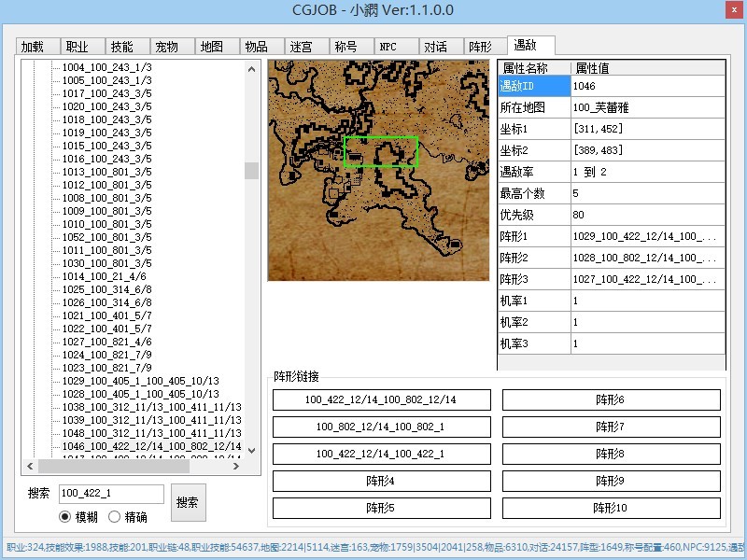Screen dimensions: 747x560
Task: Click the tree's horizontal scroll right arrow
Action: (x=237, y=465)
